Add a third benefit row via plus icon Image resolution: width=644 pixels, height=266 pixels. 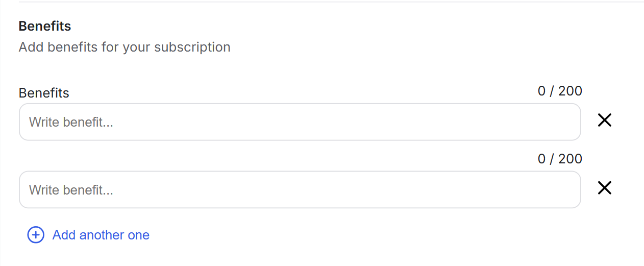point(36,235)
